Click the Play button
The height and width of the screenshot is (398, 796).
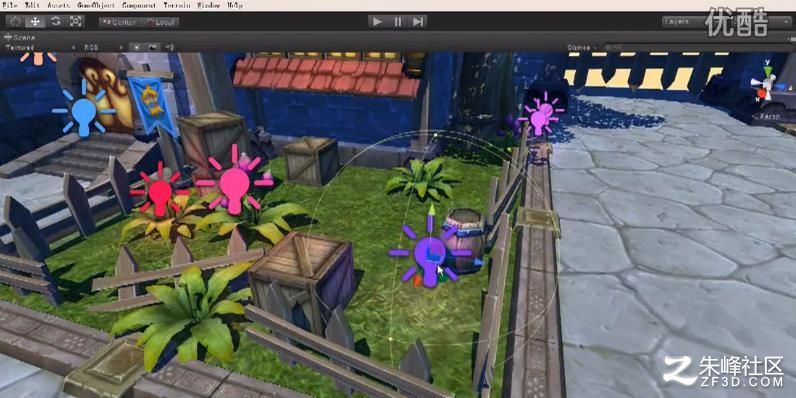pos(377,22)
